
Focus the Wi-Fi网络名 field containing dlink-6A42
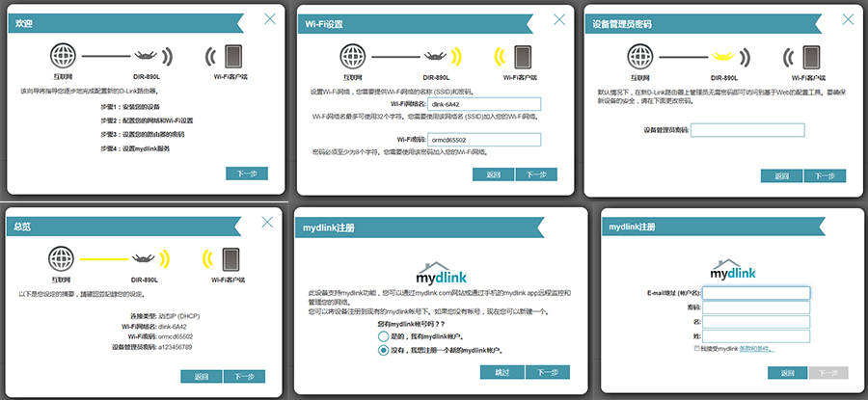pyautogui.click(x=485, y=104)
